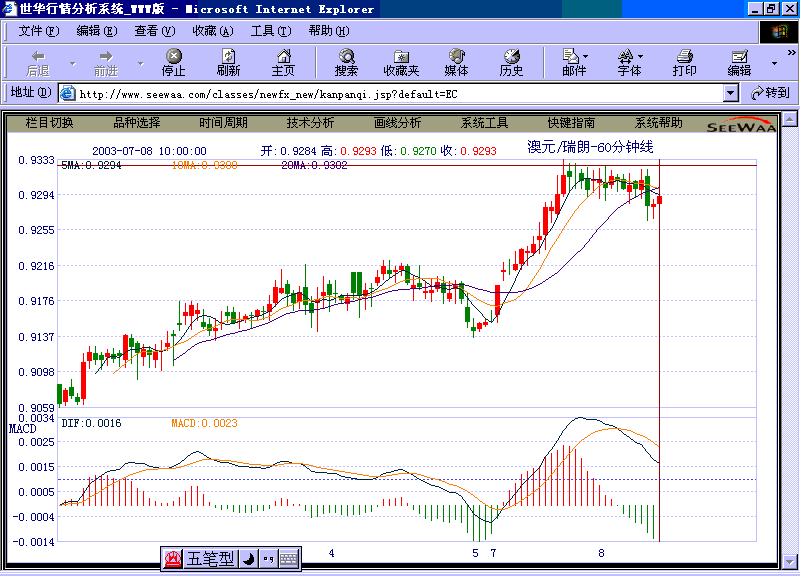Click the page icon in the address bar
The image size is (800, 576).
[x=67, y=93]
